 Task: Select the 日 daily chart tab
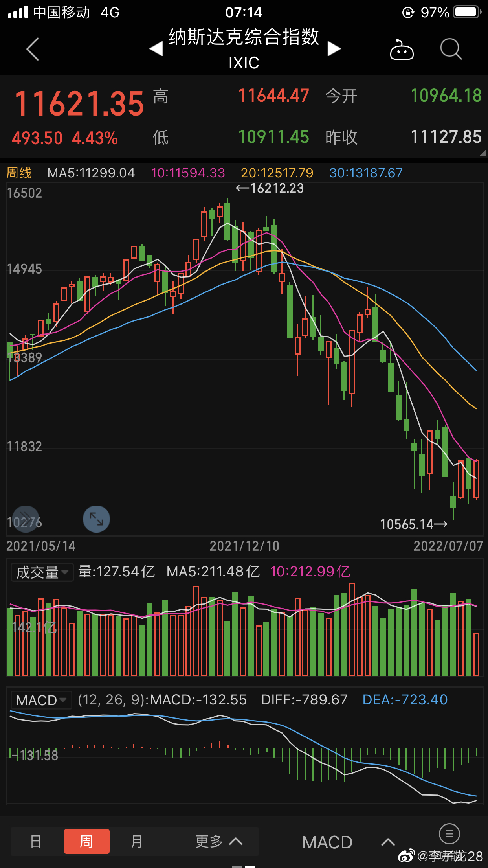click(36, 841)
